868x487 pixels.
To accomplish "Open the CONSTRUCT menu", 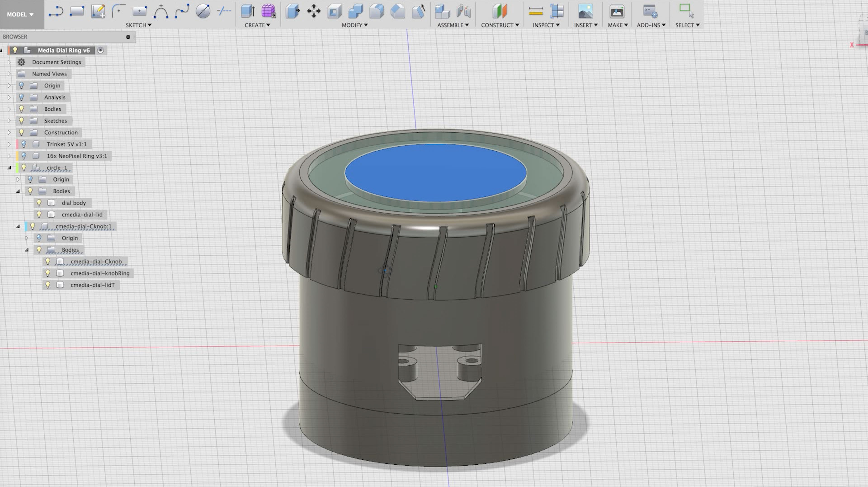I will tap(500, 25).
